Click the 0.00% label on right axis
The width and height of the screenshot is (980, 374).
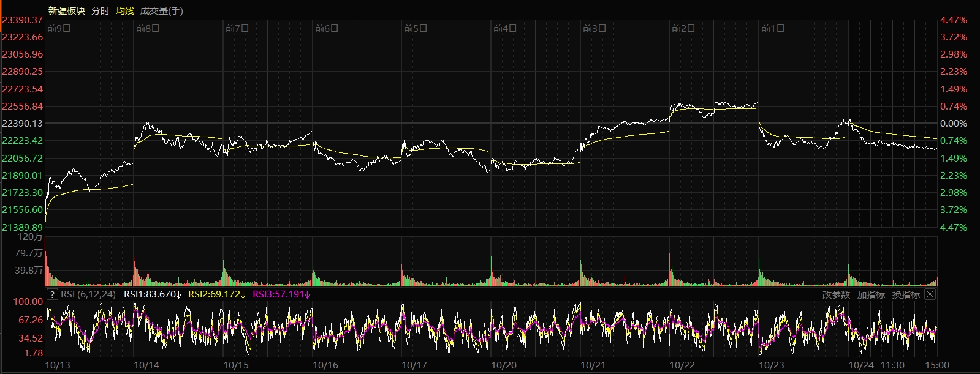(x=953, y=123)
